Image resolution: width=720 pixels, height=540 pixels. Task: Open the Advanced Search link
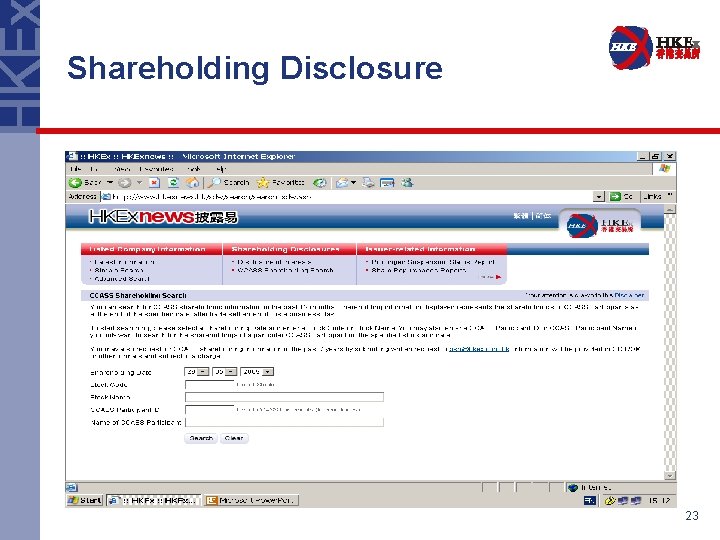pyautogui.click(x=122, y=278)
